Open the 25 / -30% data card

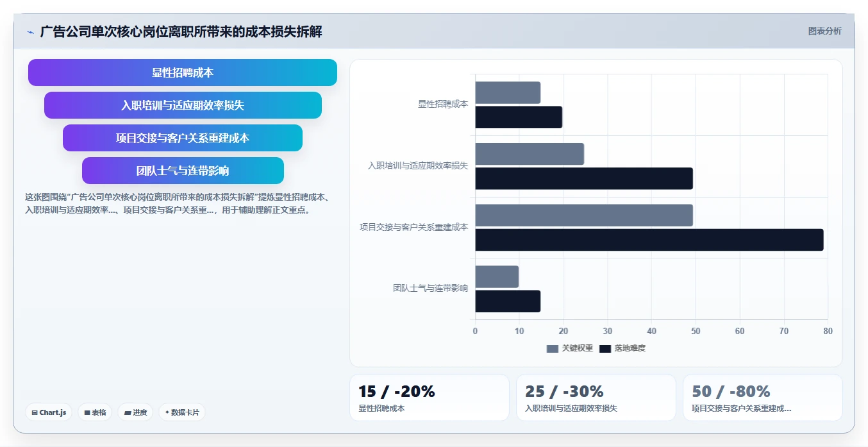pyautogui.click(x=596, y=398)
